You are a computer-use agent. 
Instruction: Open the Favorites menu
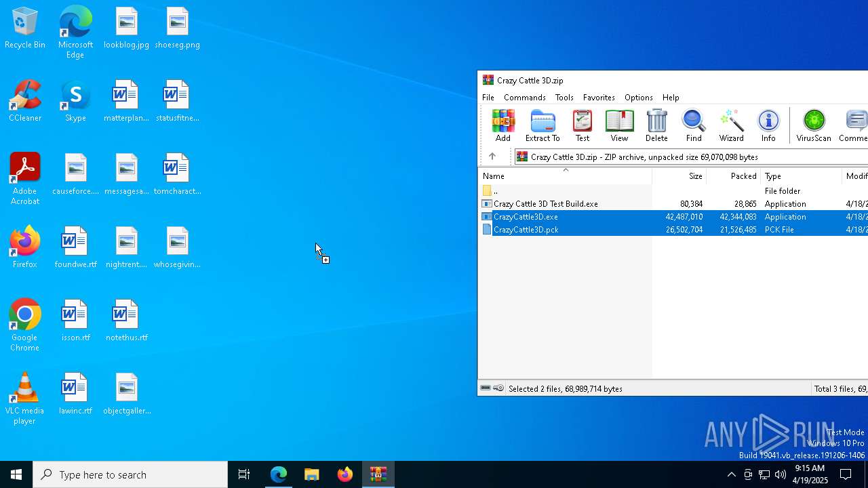[599, 98]
